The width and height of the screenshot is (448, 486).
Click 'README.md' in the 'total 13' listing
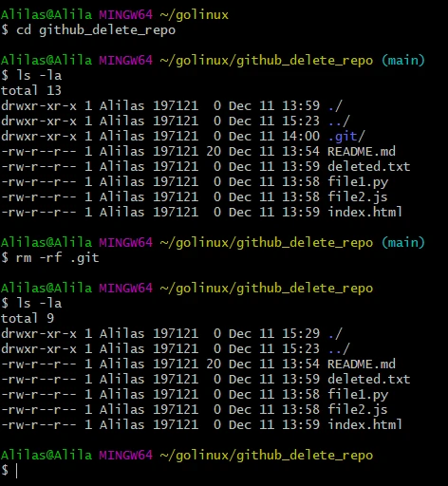coord(362,152)
